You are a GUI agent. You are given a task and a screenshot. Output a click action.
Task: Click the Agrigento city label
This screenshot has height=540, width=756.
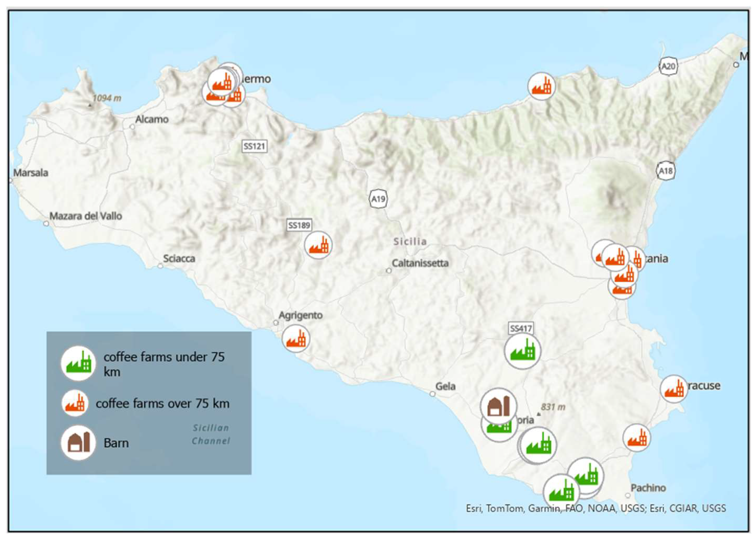pyautogui.click(x=300, y=315)
